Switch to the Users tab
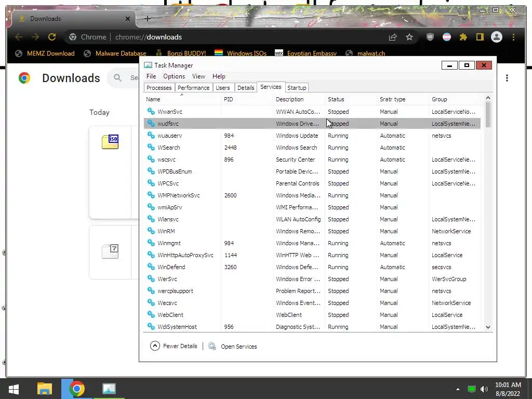 click(x=222, y=87)
